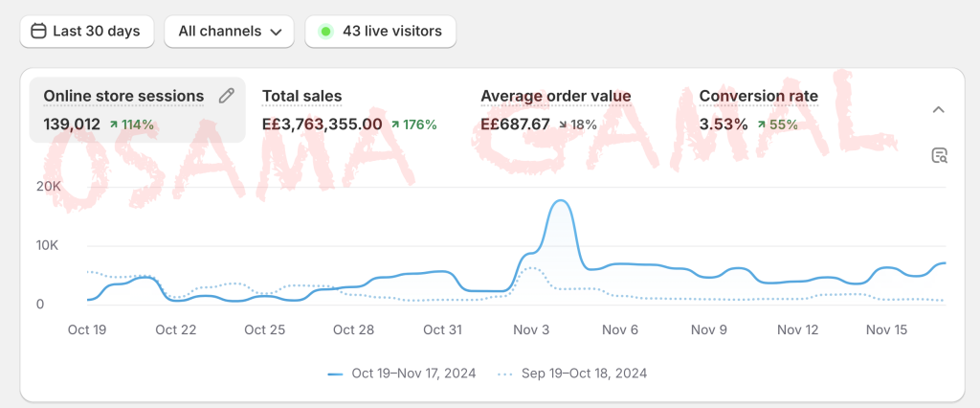This screenshot has height=408, width=980.
Task: Click the 43 live visitors button
Action: 381,32
